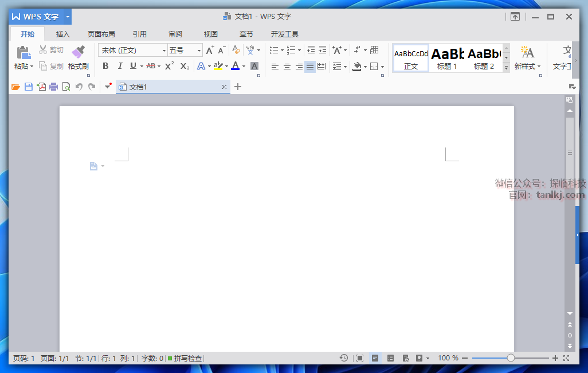Click the Superscript X² icon

pos(169,67)
